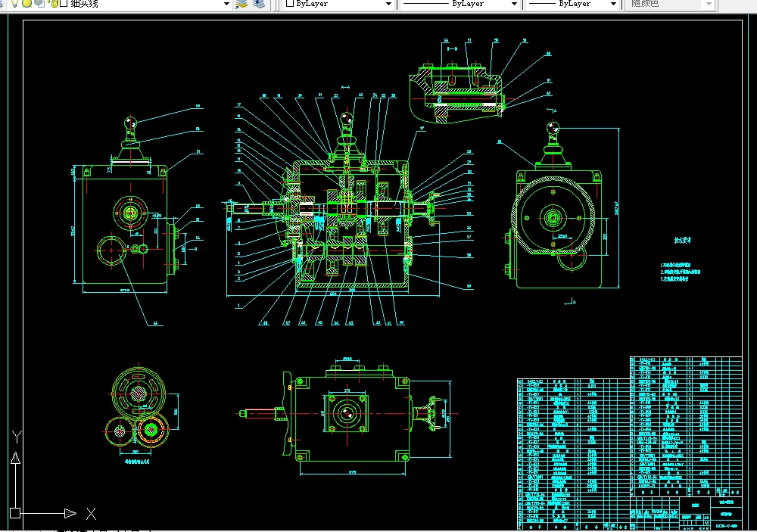Click Make Object's Layer Current icon

[x=241, y=4]
